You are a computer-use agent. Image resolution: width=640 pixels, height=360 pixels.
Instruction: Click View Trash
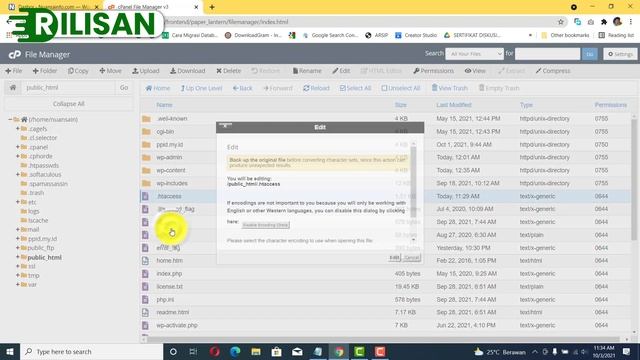pos(449,88)
